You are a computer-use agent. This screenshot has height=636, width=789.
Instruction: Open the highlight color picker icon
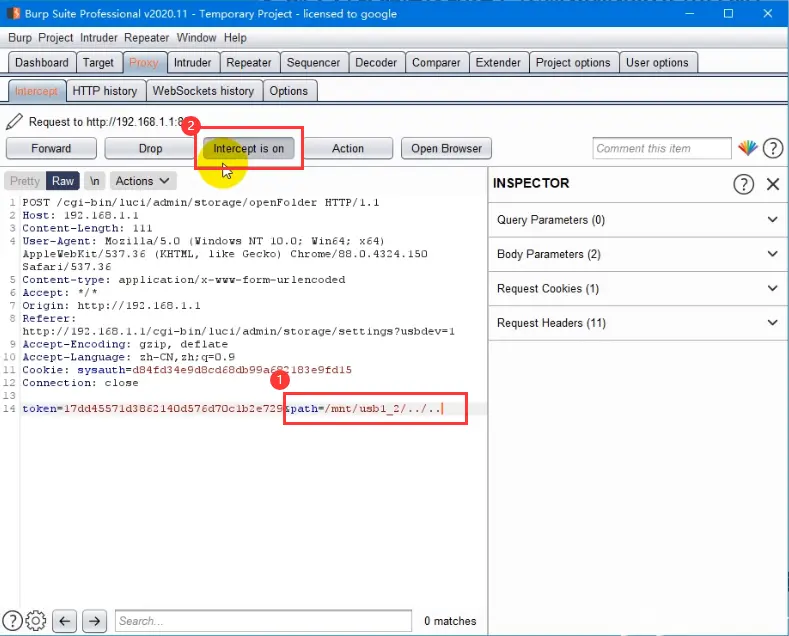[748, 148]
